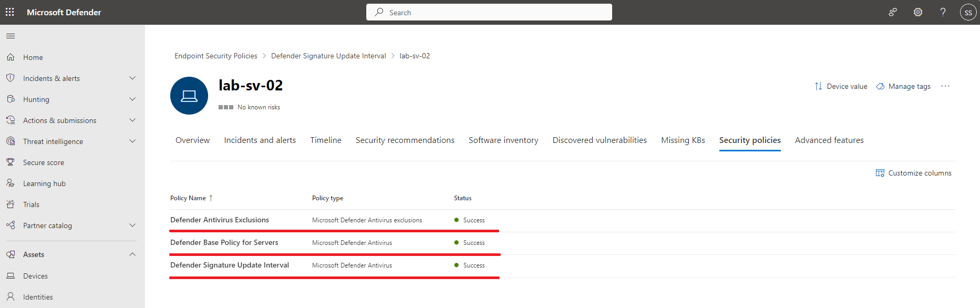This screenshot has width=980, height=308.
Task: Open the Help question mark icon
Action: [x=943, y=12]
